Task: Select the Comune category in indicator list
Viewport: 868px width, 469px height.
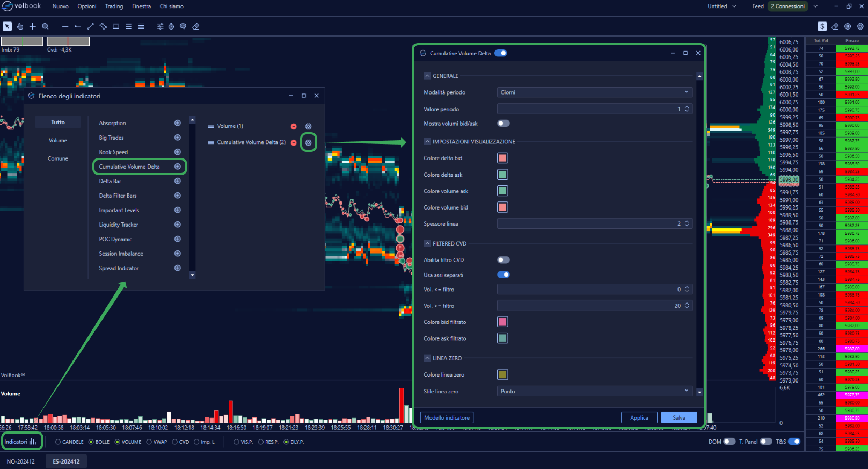Action: coord(58,158)
